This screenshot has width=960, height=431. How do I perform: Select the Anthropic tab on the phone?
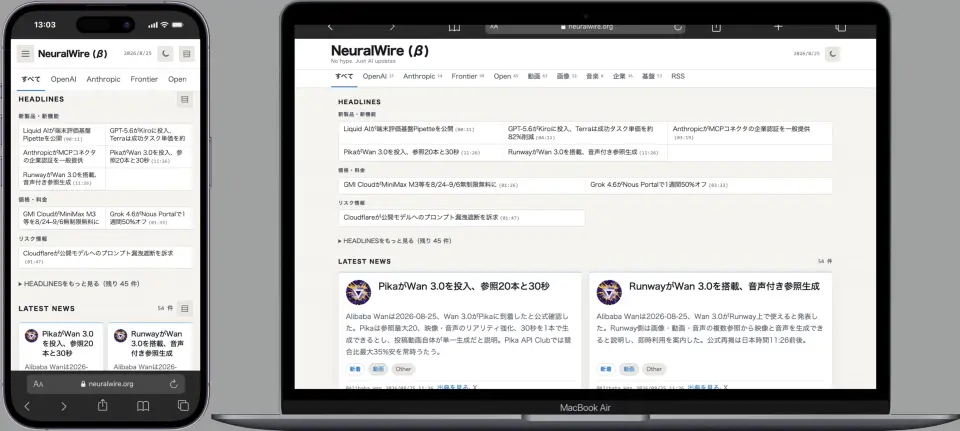click(103, 79)
